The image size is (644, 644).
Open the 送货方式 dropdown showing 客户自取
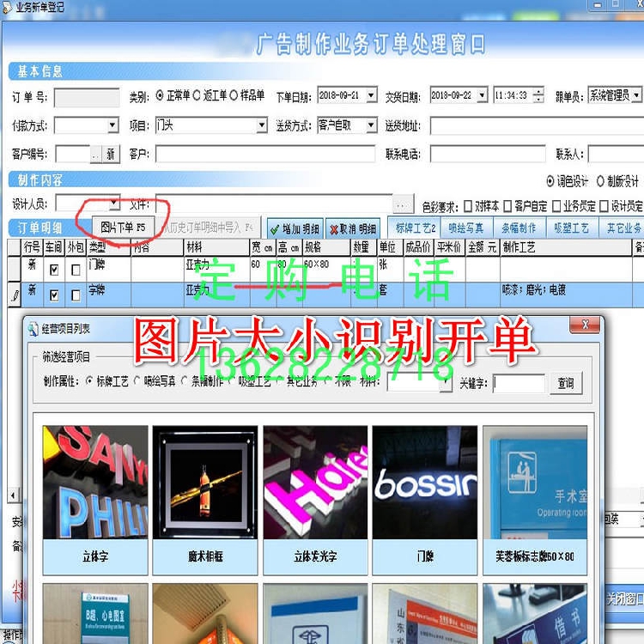coord(371,125)
